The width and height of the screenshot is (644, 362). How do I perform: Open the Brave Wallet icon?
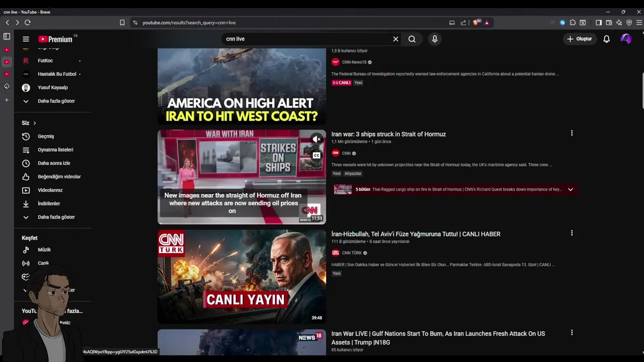click(x=609, y=23)
